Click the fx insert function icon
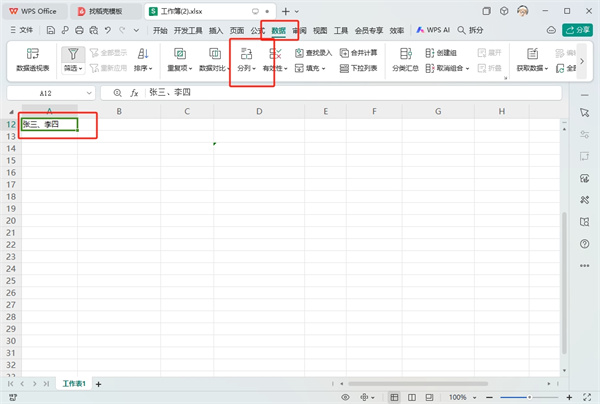 (x=132, y=92)
